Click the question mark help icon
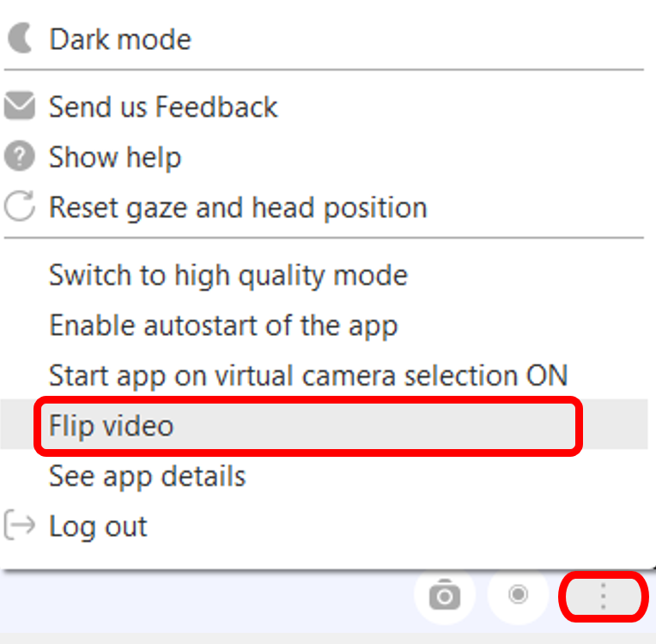Viewport: 656px width, 644px height. (x=19, y=157)
